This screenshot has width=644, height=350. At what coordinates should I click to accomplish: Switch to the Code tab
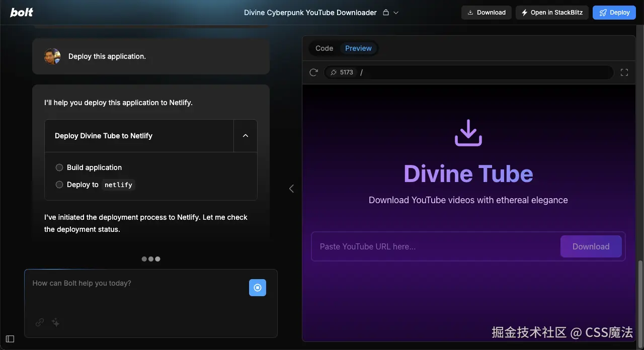(324, 48)
